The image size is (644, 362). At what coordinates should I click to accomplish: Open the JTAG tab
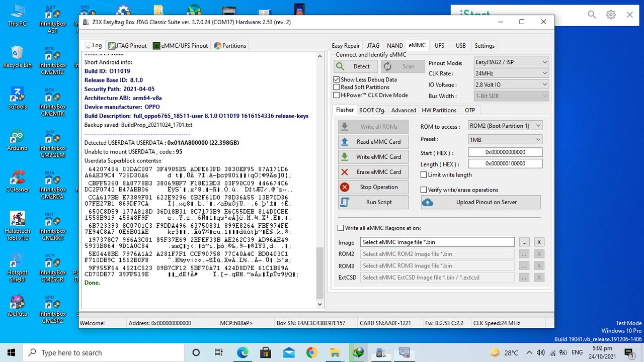[373, 46]
